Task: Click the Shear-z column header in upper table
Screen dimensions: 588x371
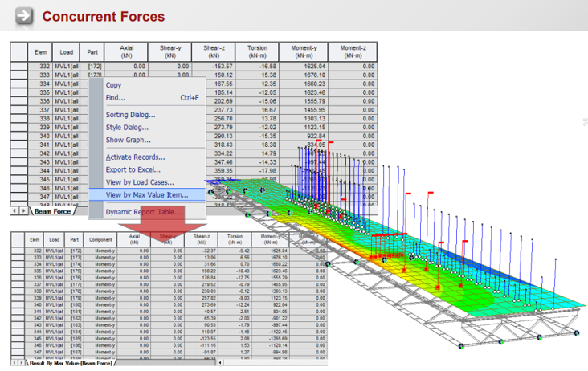Action: click(214, 51)
